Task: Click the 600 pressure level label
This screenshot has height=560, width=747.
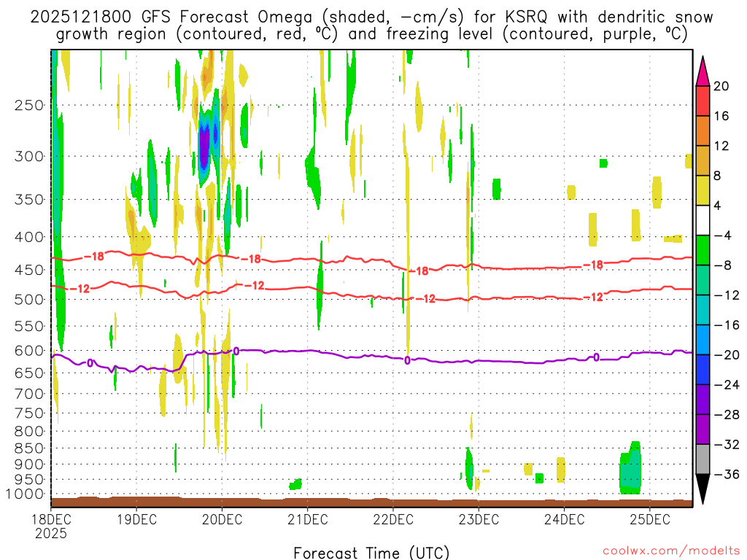Action: point(29,351)
